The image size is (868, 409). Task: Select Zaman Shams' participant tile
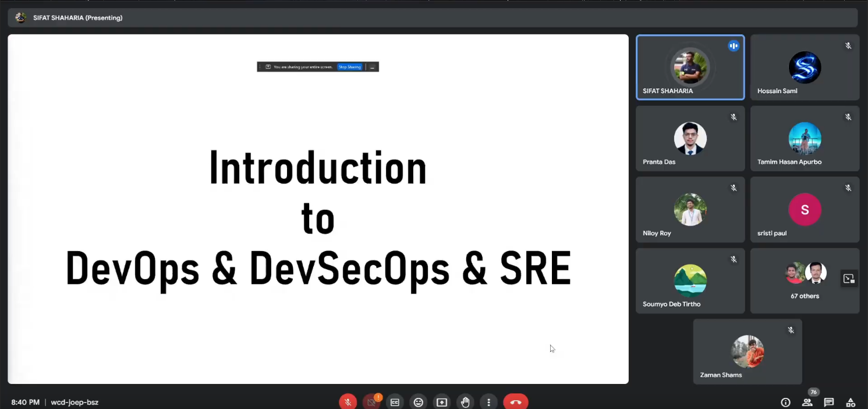tap(747, 351)
